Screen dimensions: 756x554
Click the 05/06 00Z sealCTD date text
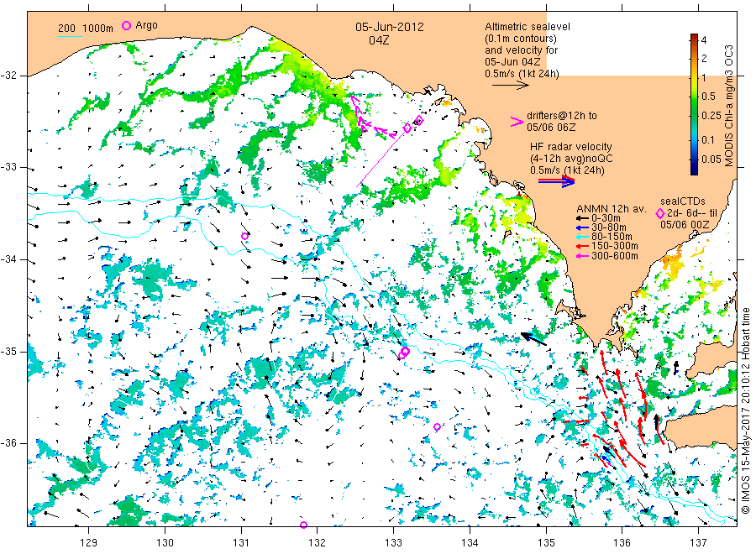[x=685, y=224]
